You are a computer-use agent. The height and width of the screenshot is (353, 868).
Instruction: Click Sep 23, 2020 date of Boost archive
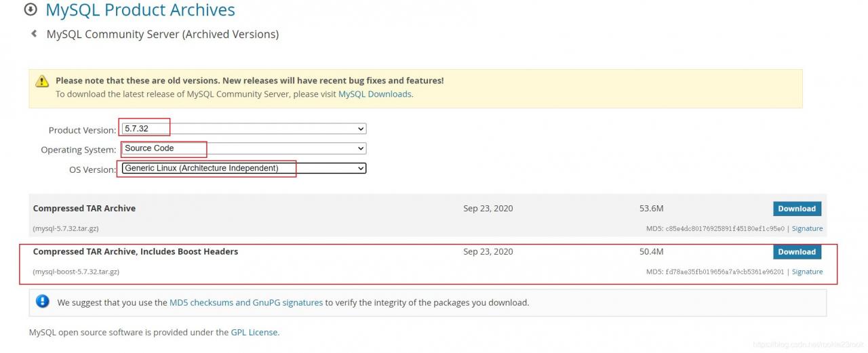point(488,252)
